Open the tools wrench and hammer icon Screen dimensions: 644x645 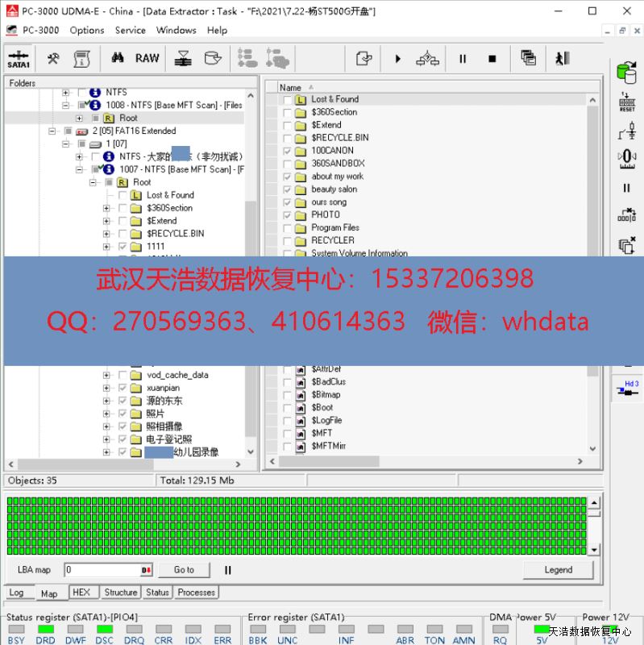pos(53,59)
